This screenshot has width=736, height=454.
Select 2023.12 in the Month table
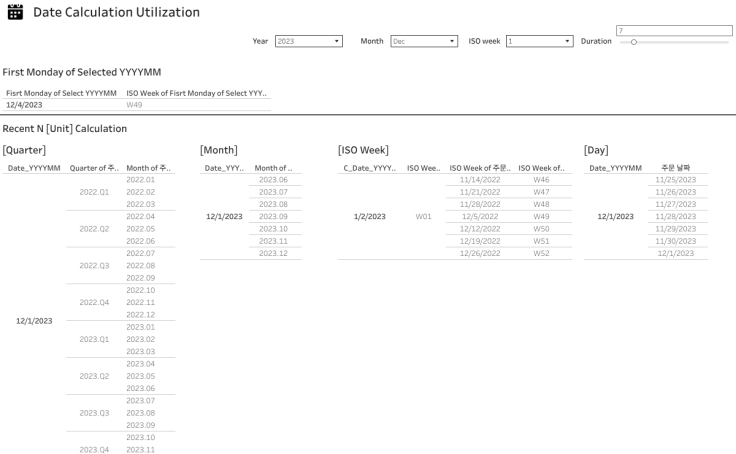[x=273, y=253]
